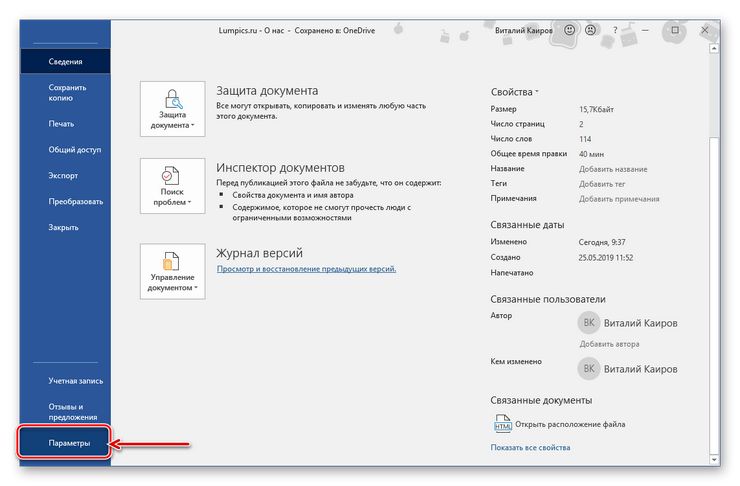
Task: Click the smiley face feedback icon
Action: (x=570, y=30)
